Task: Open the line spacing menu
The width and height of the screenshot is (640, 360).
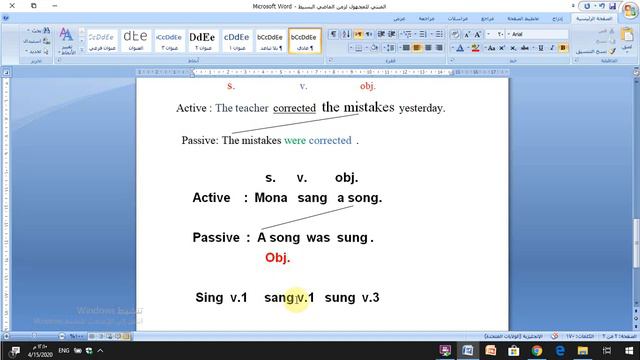Action: (391, 48)
